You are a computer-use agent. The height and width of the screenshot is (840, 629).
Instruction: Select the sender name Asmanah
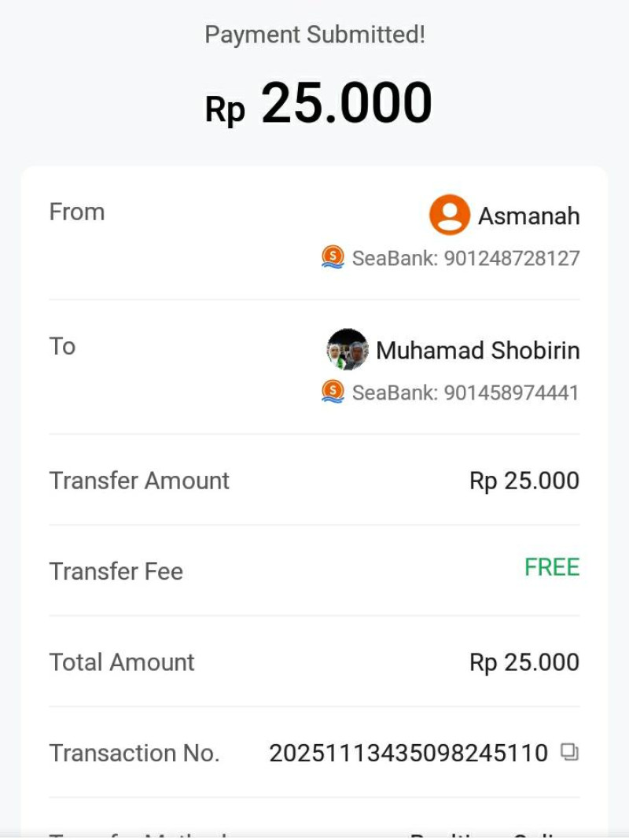coord(528,216)
